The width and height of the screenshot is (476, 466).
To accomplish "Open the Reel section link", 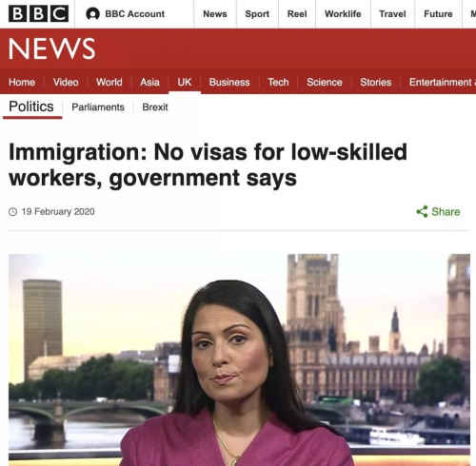I will (x=297, y=14).
